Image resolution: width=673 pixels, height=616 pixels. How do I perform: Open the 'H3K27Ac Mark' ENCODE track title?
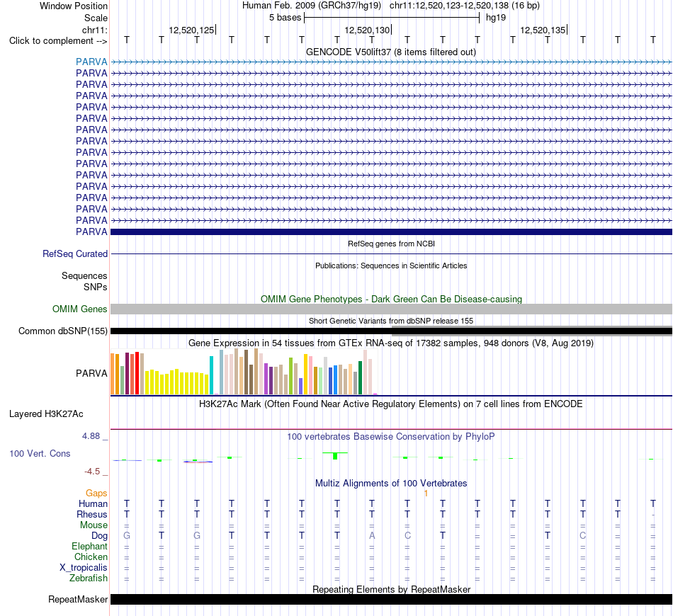tap(391, 404)
